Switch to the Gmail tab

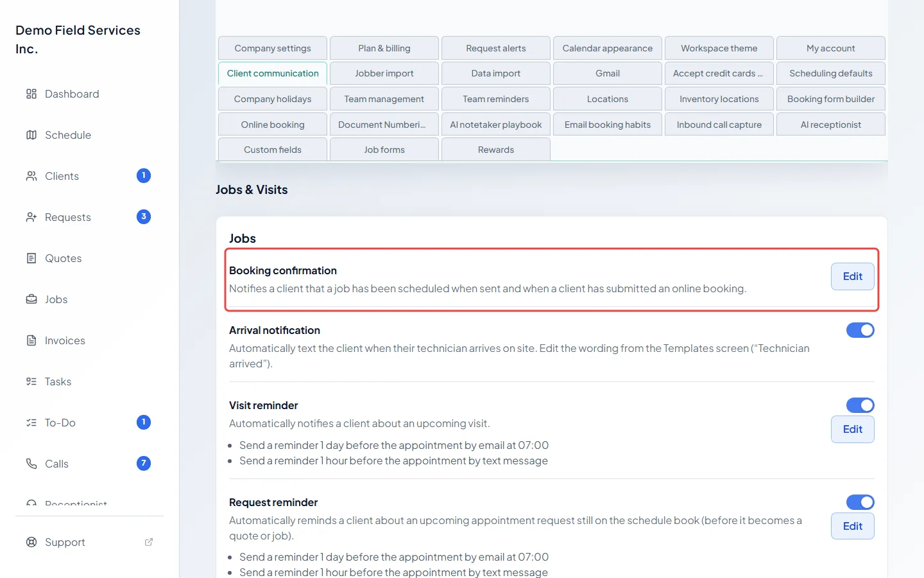pos(608,73)
